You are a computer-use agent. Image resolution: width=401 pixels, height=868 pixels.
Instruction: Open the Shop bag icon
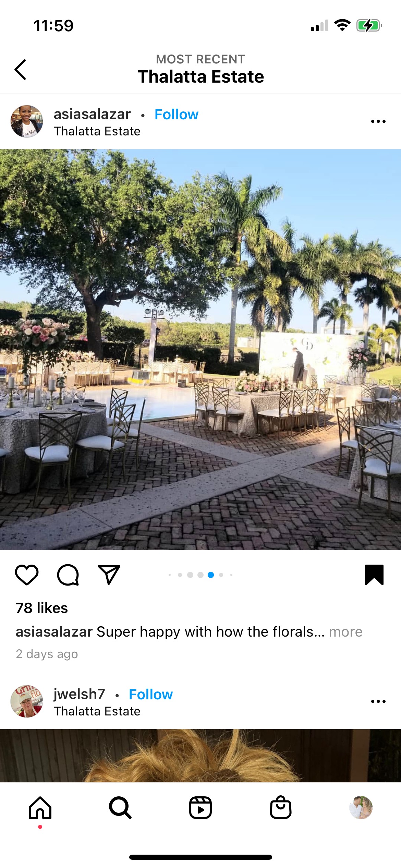[281, 807]
